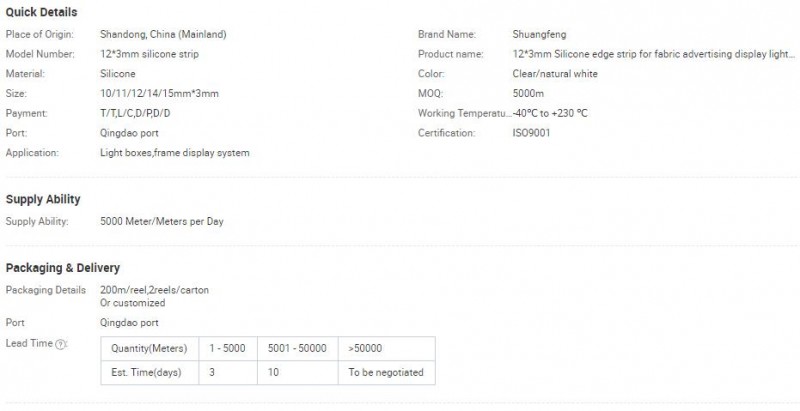Click the ISO9001 certification value
Screen dimensions: 800x411
tap(530, 133)
